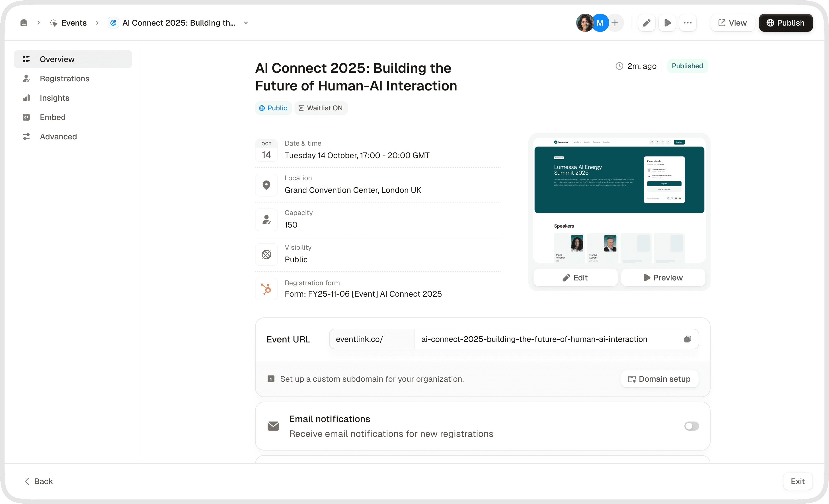The width and height of the screenshot is (829, 504).
Task: Copy the event URL with copy icon
Action: [x=687, y=339]
